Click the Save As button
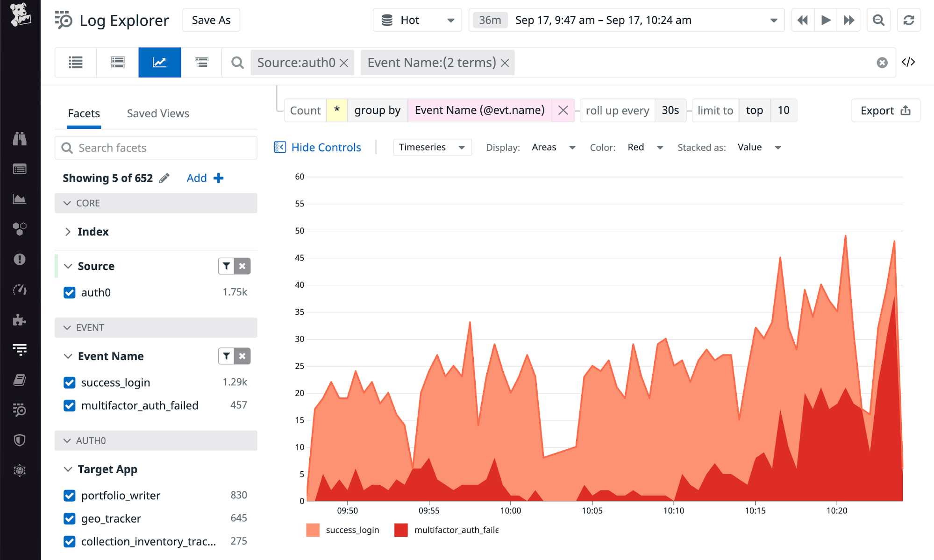 [x=211, y=20]
